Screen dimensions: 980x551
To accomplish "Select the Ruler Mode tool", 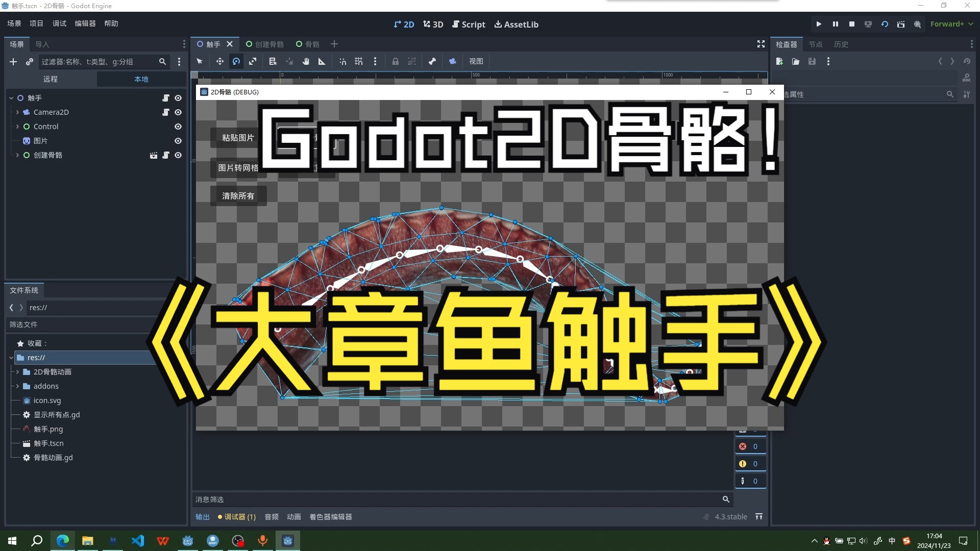I will (322, 61).
